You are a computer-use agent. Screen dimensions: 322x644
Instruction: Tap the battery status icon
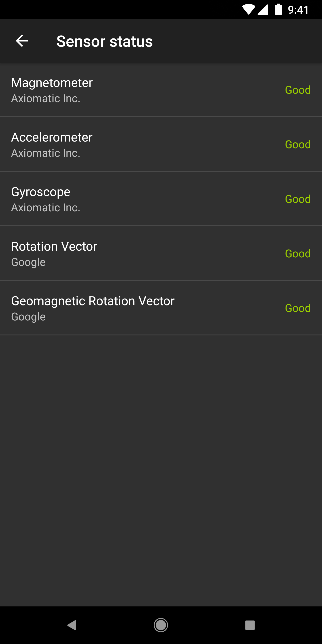click(x=278, y=10)
